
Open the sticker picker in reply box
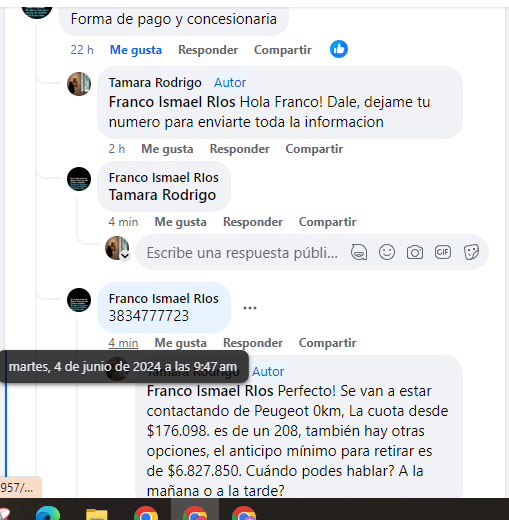(471, 252)
